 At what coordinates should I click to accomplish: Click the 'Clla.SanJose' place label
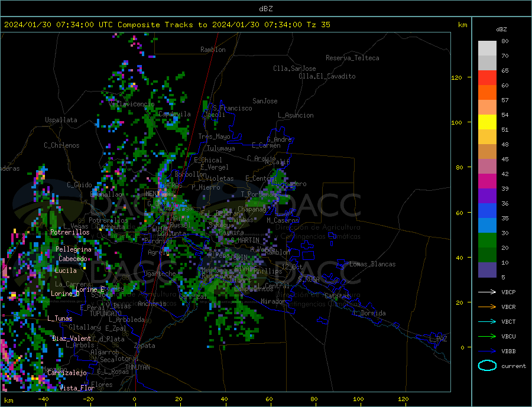click(294, 69)
